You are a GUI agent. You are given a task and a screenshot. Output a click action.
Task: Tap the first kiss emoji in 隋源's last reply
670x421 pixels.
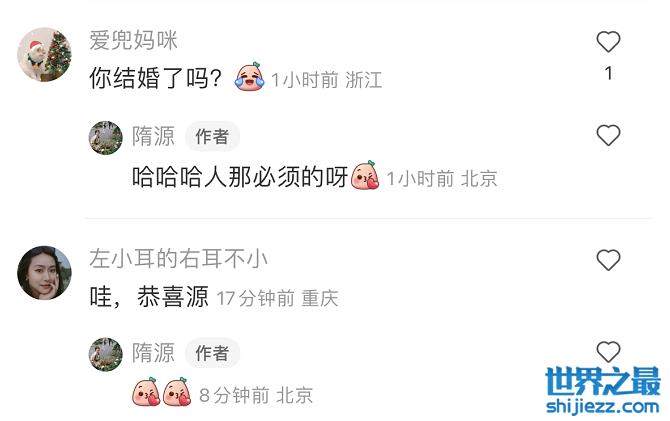[146, 392]
